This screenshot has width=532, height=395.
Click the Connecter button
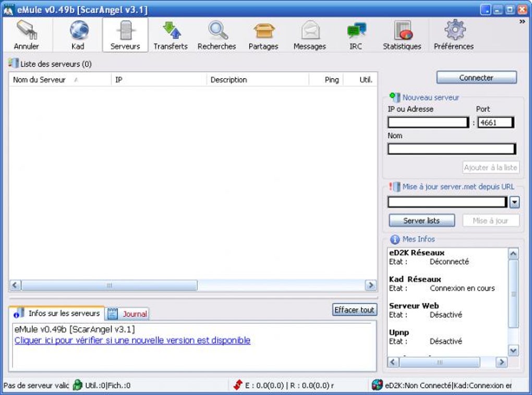point(476,78)
